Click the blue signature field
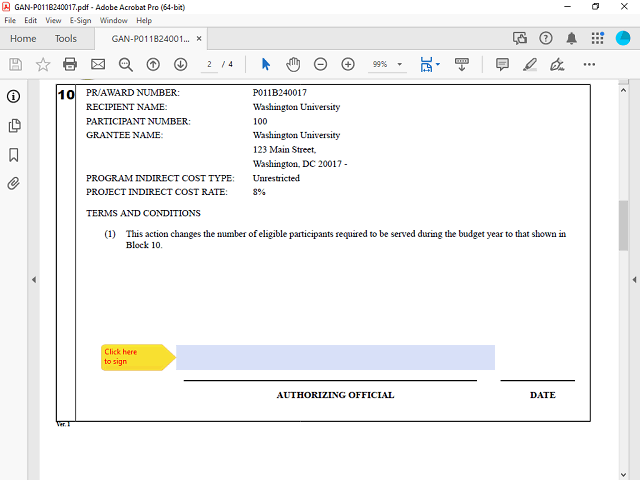 coord(335,357)
